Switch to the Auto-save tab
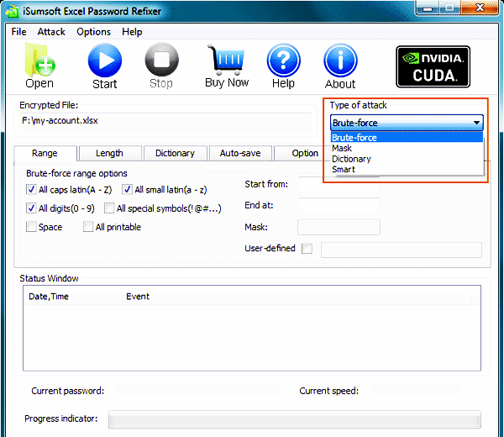Viewport: 504px width, 437px height. tap(240, 153)
